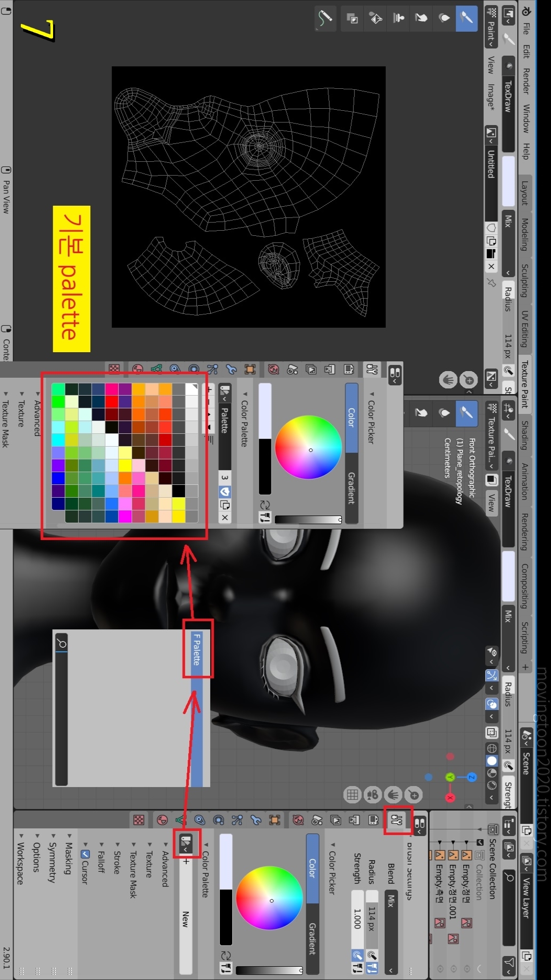Click the brush color swatch in image editor header
Viewport: 551px width, 980px height.
pyautogui.click(x=508, y=181)
